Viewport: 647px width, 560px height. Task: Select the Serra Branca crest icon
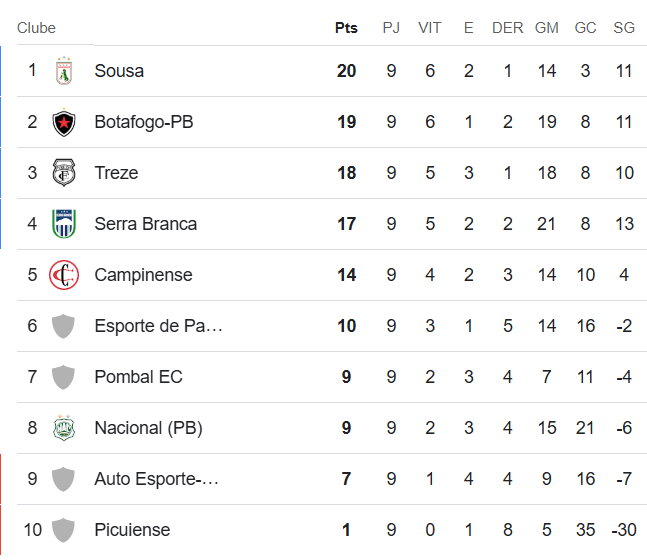[64, 224]
